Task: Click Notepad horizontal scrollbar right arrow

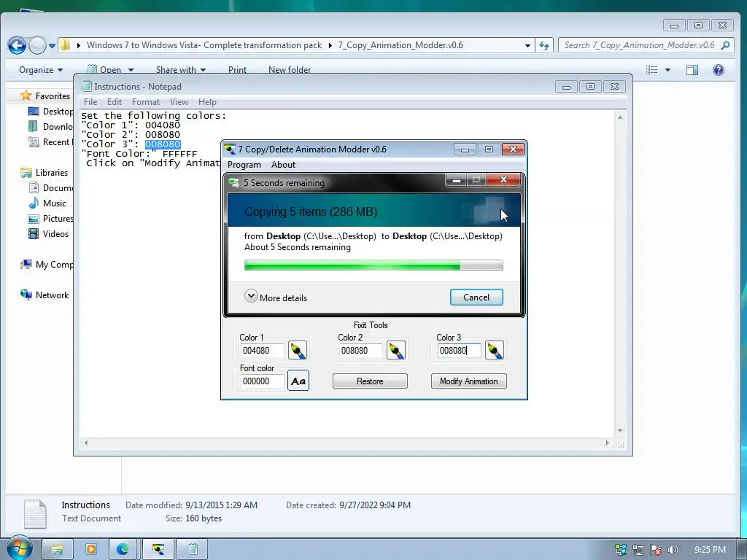Action: pos(607,443)
